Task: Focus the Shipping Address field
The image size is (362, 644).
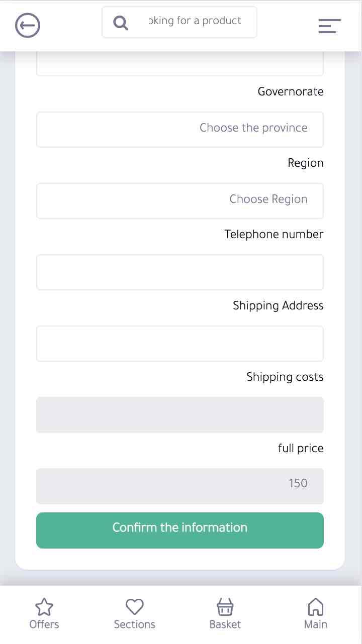Action: [179, 343]
